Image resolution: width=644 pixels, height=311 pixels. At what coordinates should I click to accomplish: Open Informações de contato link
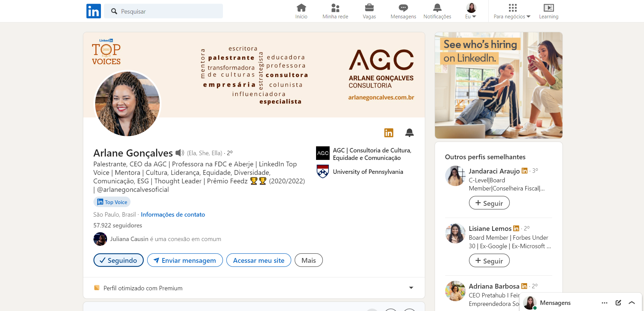(173, 215)
